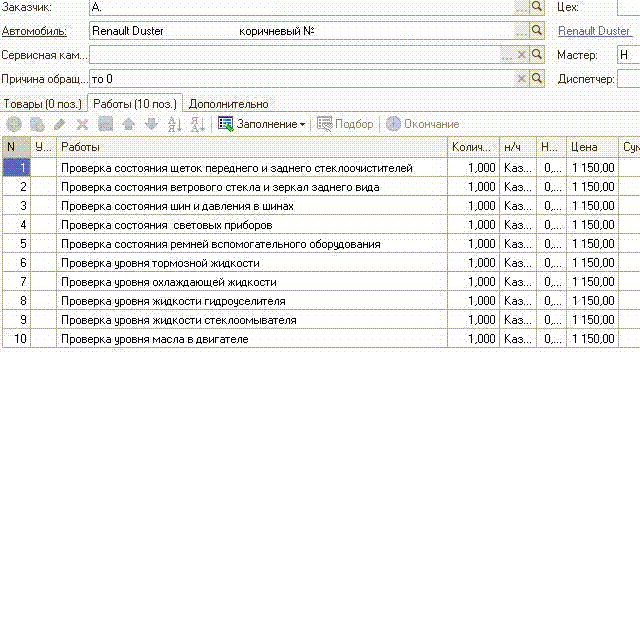Switch to the Дополнительно tab

(229, 103)
